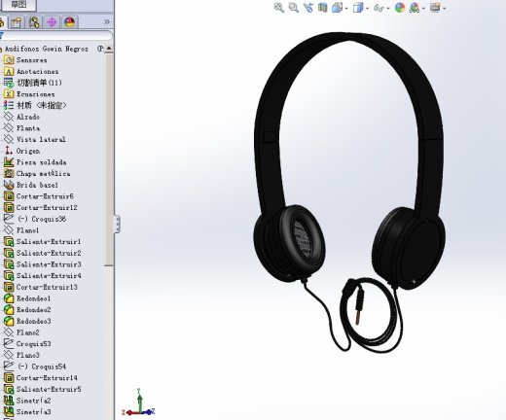The image size is (506, 420).
Task: Select the Alzado plane
Action: click(28, 117)
